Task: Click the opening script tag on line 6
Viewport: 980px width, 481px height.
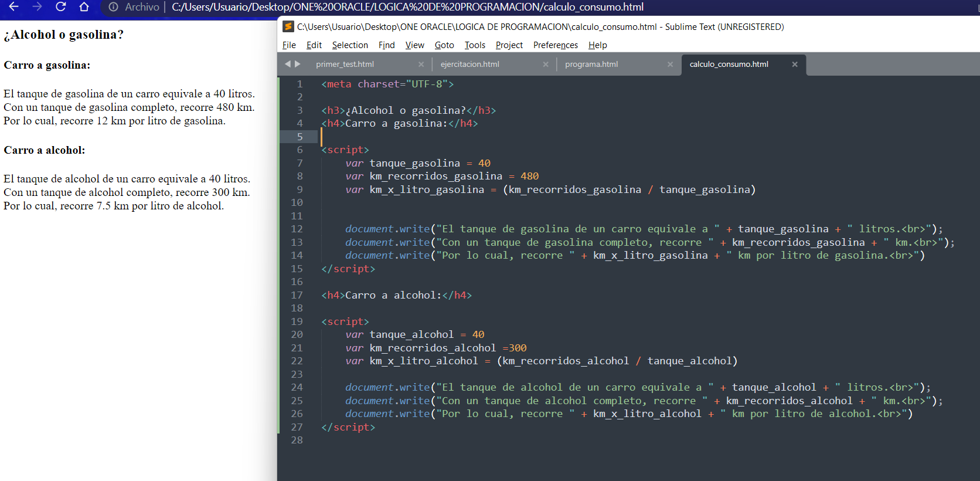Action: [x=345, y=150]
